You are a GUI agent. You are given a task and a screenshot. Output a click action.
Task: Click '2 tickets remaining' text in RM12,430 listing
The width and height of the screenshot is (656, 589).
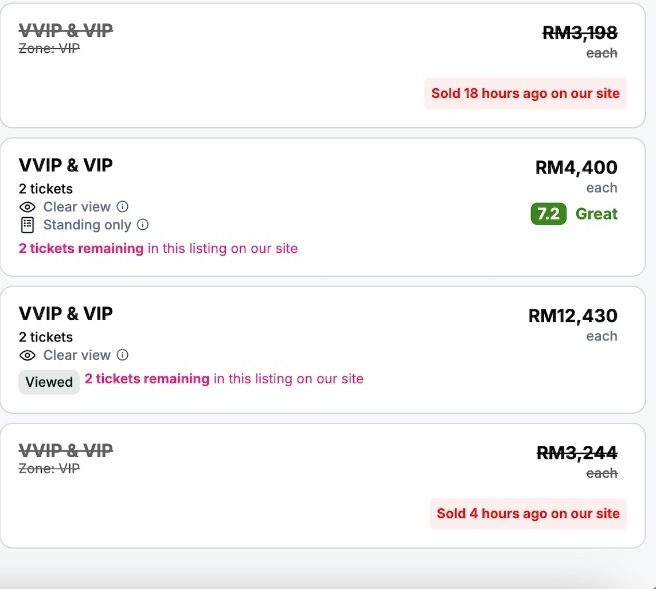pyautogui.click(x=147, y=379)
